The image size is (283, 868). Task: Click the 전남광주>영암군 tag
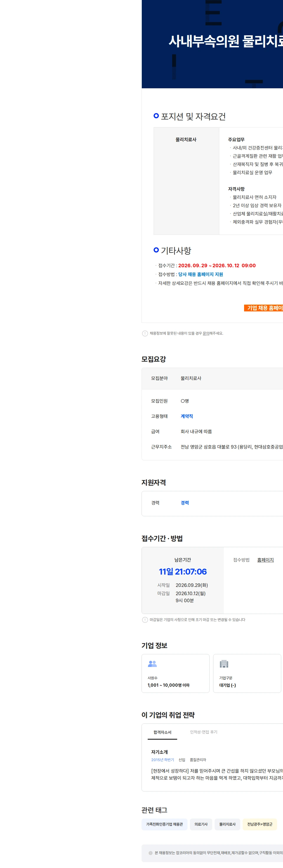(260, 824)
